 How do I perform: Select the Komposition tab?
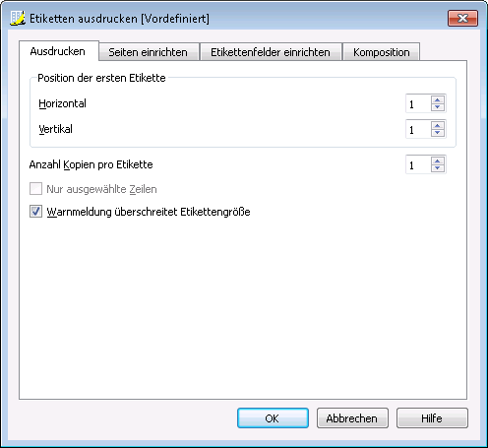[381, 52]
